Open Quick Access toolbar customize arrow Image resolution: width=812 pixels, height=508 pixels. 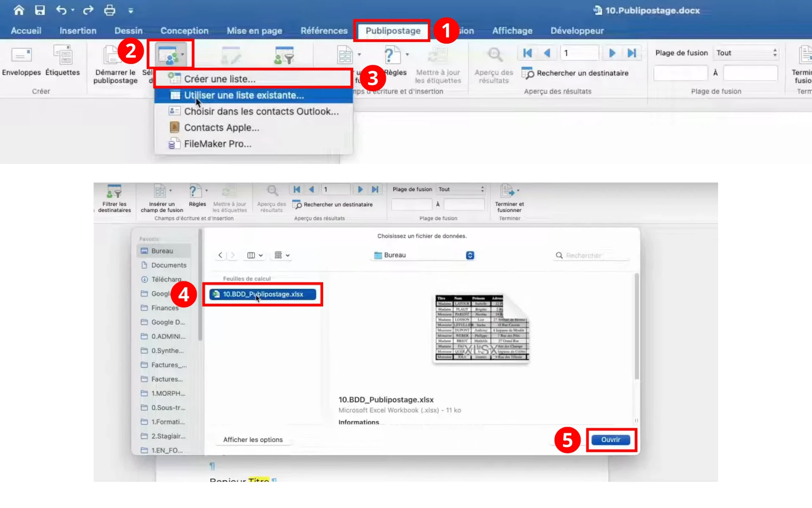(x=131, y=11)
